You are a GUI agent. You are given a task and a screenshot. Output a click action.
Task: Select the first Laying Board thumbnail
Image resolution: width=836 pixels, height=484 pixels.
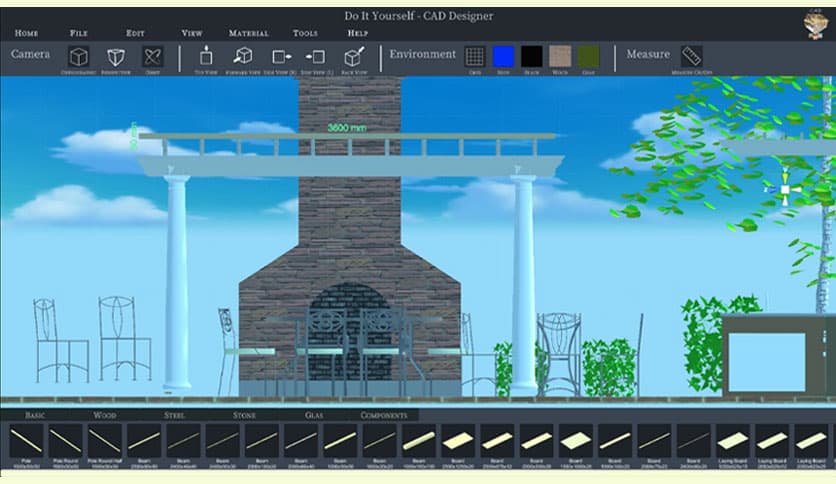(733, 441)
